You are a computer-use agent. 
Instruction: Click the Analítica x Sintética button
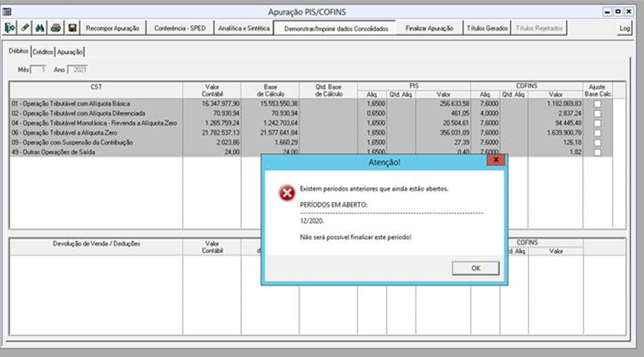(x=244, y=28)
